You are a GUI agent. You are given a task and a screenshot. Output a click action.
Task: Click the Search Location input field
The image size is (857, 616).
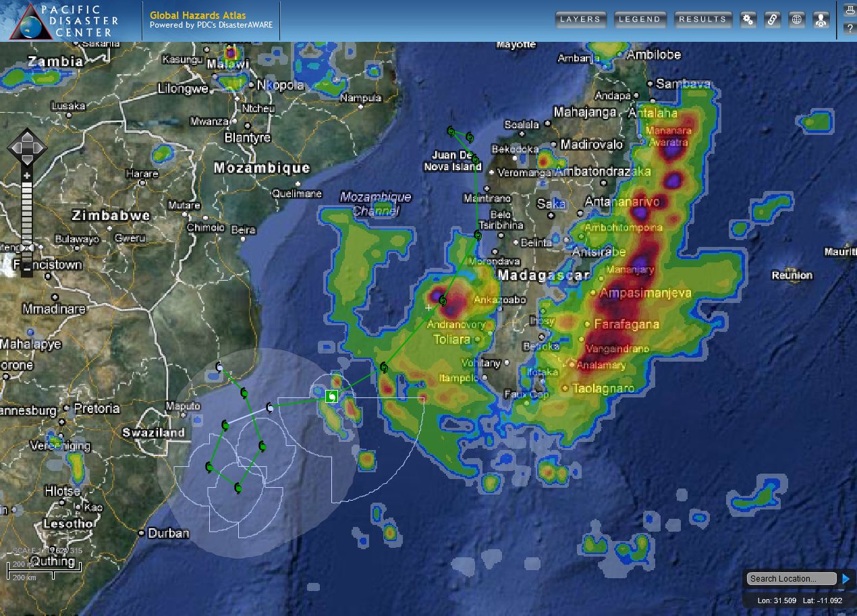point(790,578)
